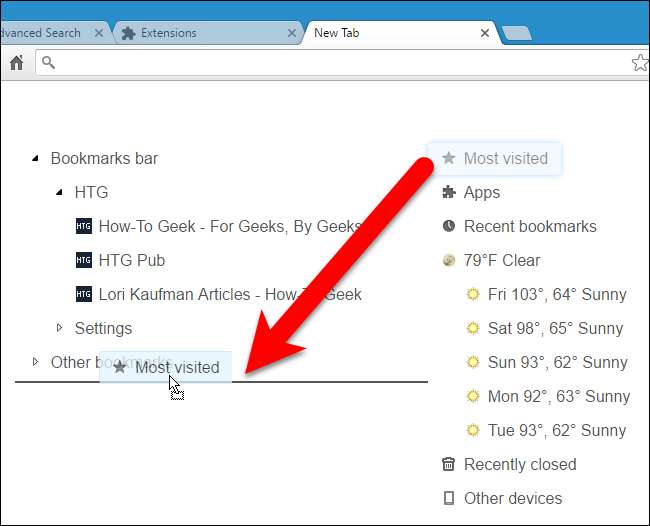
Task: Click the Recently closed trash icon
Action: coord(449,464)
